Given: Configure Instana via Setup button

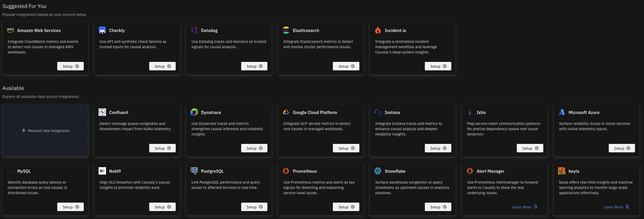Looking at the screenshot, I should 438,148.
